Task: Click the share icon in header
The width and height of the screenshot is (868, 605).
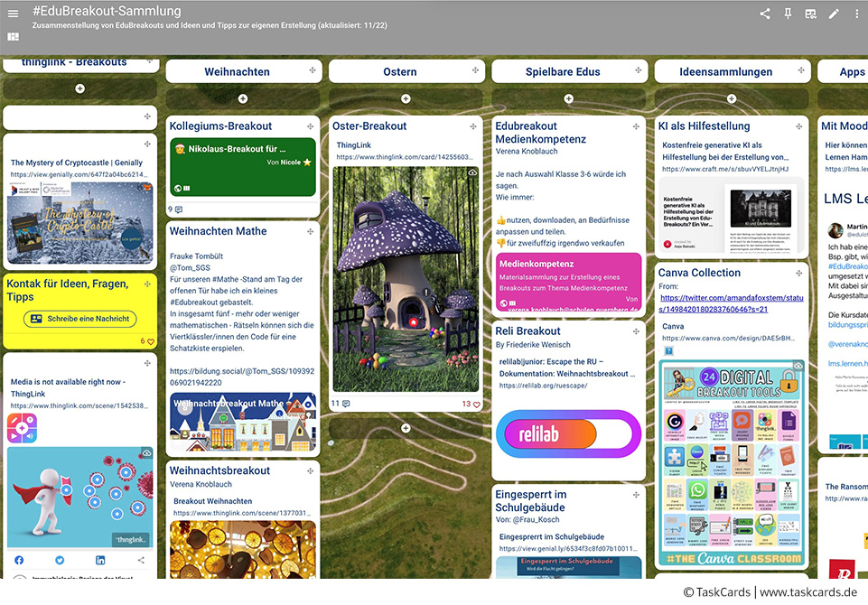Action: 765,14
